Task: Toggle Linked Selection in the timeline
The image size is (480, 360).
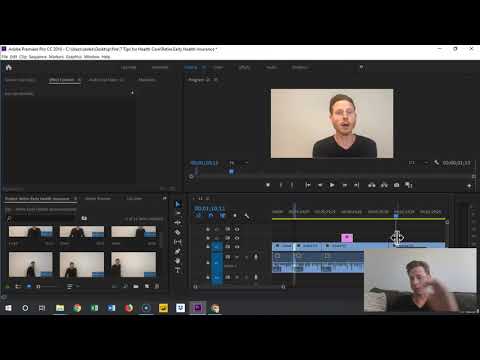Action: click(223, 216)
